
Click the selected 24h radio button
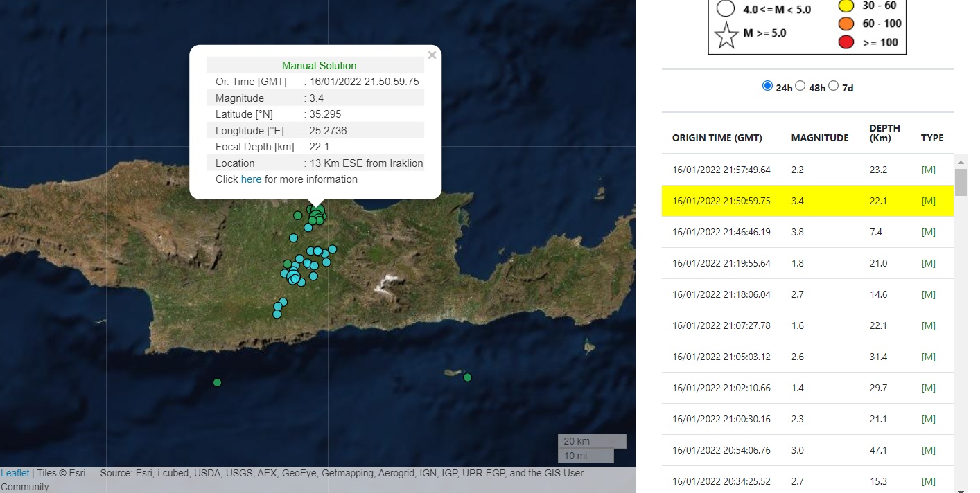(767, 85)
